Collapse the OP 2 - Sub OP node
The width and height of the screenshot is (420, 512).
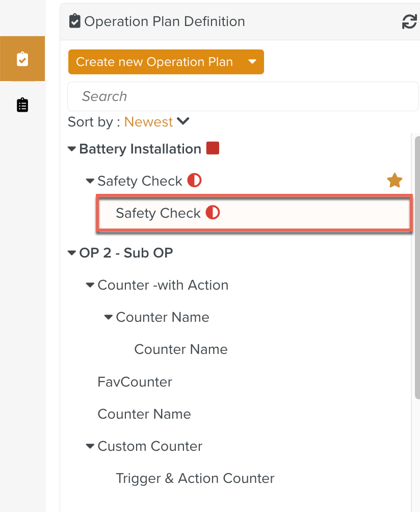point(72,253)
